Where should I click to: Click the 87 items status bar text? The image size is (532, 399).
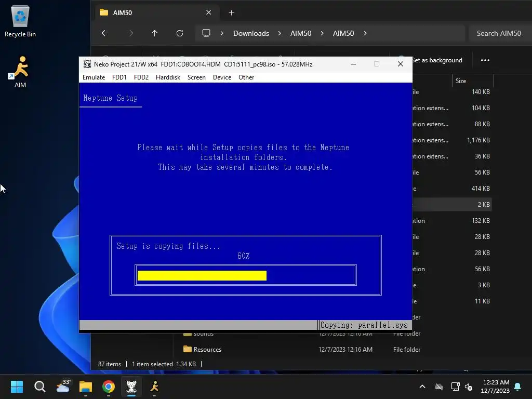[110, 364]
